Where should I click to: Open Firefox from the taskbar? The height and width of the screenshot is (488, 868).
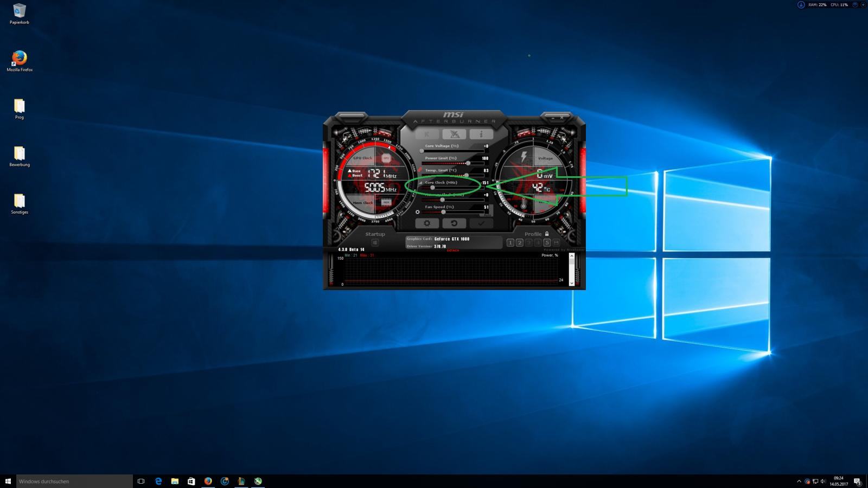(x=208, y=481)
